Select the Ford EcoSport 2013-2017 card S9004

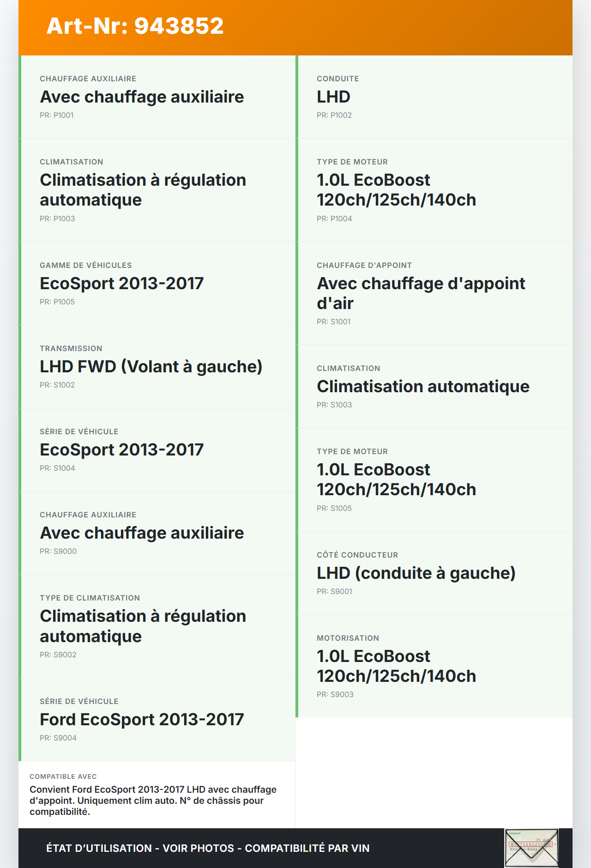[157, 719]
